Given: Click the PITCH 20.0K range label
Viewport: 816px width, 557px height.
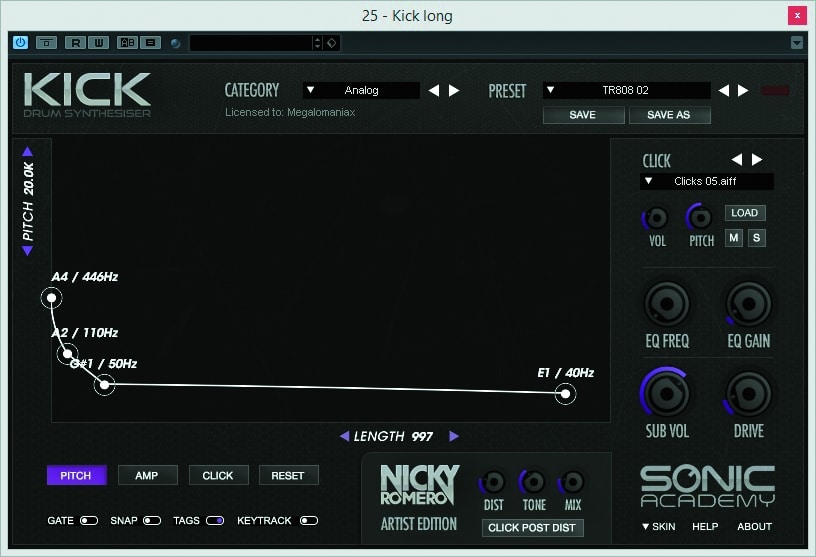Looking at the screenshot, I should click(28, 201).
